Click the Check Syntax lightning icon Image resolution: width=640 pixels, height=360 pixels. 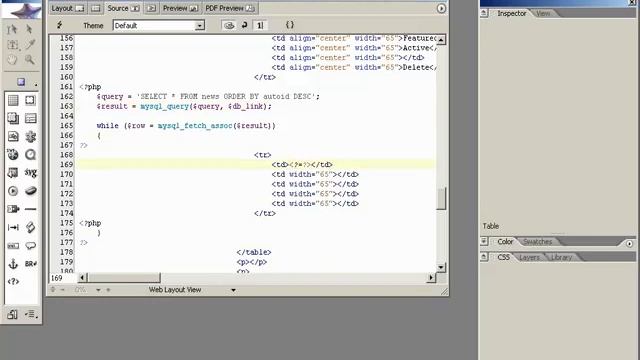pos(60,25)
